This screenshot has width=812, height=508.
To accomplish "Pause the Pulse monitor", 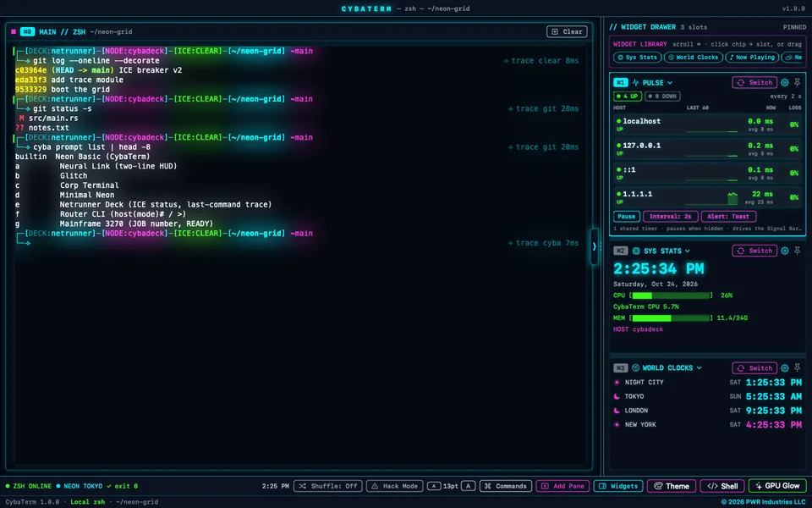I will (x=627, y=217).
